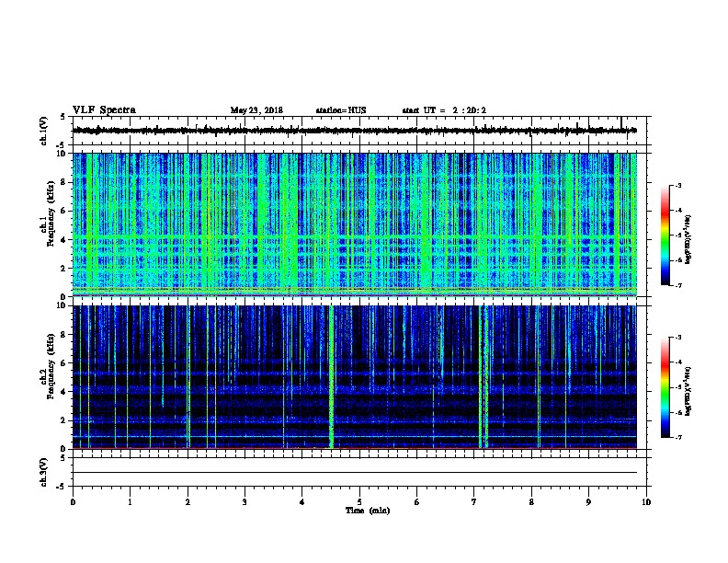Click the "5" tick on the Time axis

pos(359,502)
